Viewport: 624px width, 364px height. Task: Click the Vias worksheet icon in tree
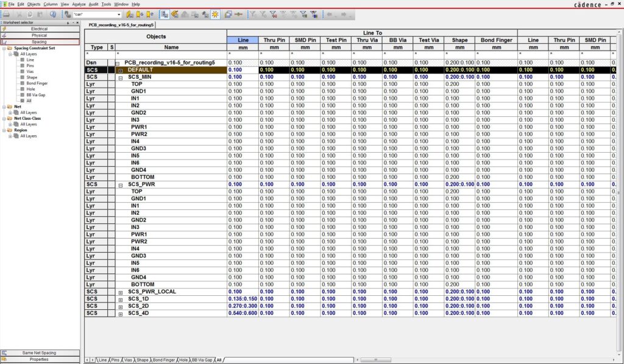coord(22,72)
